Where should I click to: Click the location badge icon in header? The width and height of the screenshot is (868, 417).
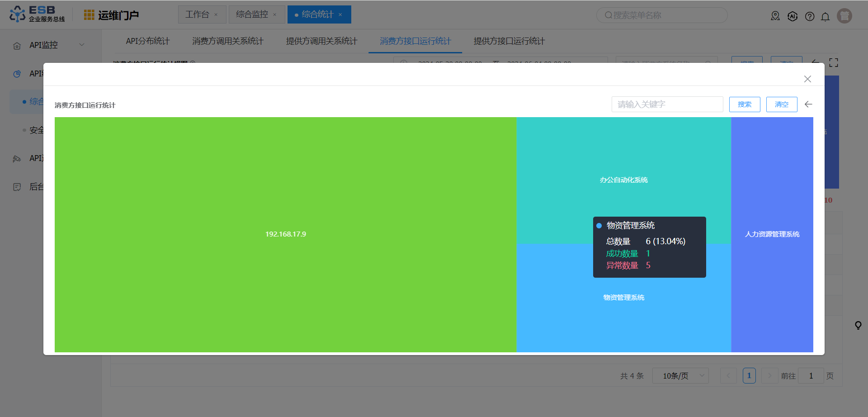coord(775,16)
